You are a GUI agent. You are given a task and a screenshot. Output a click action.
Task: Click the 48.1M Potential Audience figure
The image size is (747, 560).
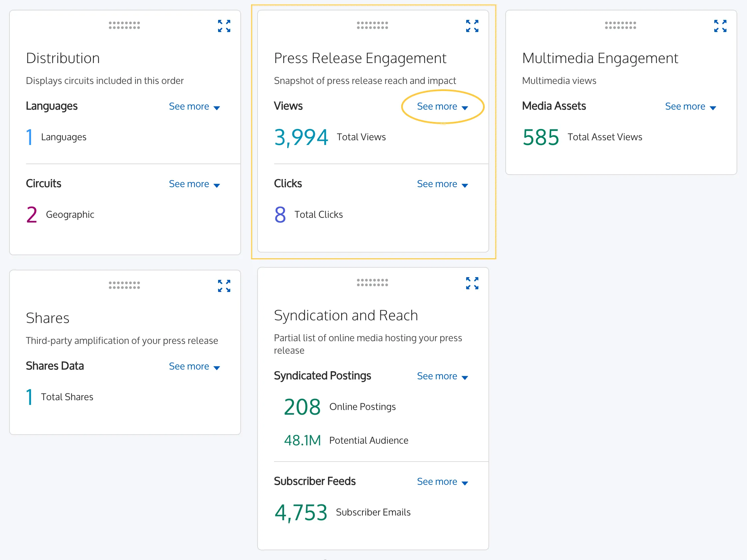pos(302,440)
